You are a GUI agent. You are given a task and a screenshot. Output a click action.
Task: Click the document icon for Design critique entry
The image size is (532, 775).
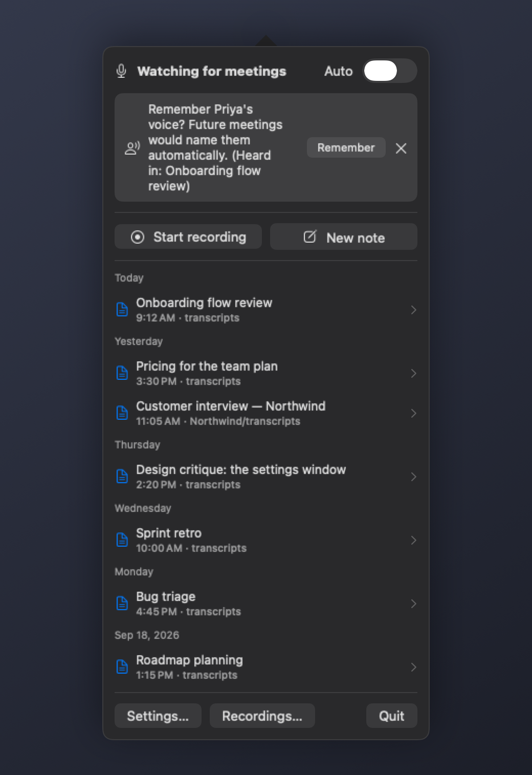pos(122,477)
